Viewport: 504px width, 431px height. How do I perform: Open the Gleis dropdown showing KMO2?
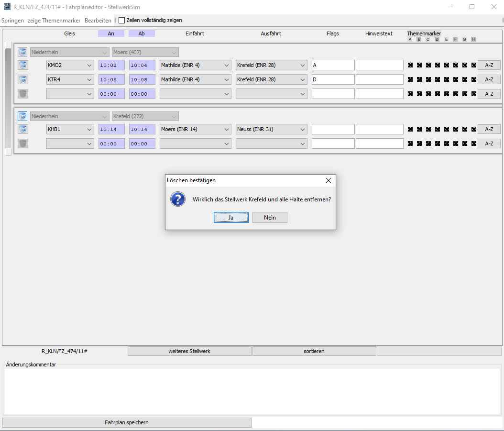click(70, 65)
